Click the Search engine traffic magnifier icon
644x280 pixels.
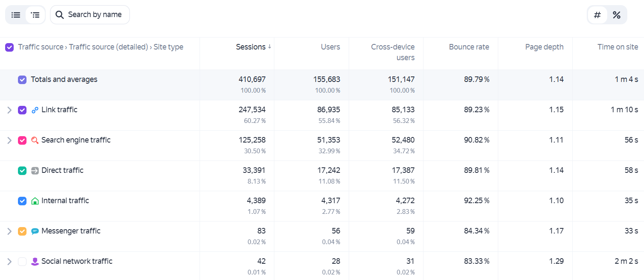35,140
